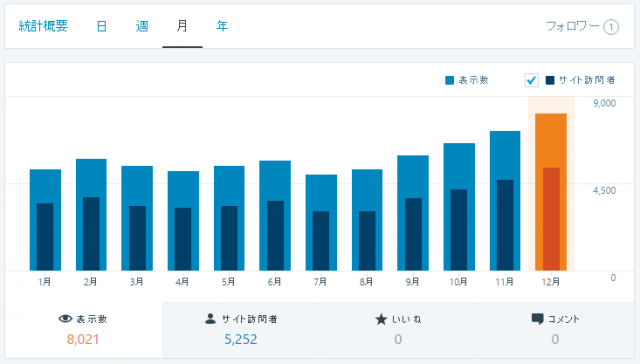Viewport: 640px width, 364px height.
Task: Click the follower count circle badge
Action: [x=611, y=27]
